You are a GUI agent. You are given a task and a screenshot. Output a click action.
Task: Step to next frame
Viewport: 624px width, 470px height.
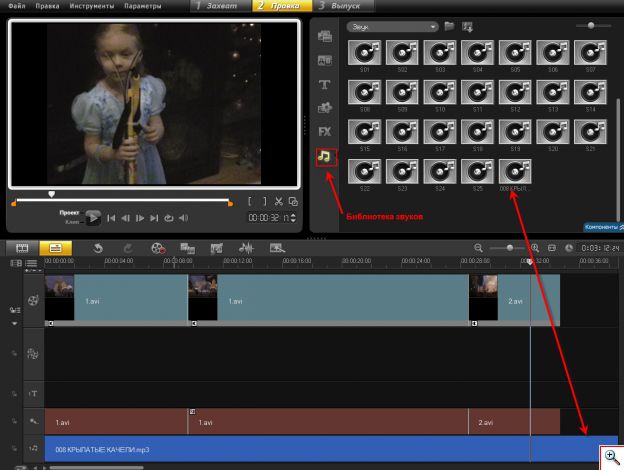coord(140,218)
